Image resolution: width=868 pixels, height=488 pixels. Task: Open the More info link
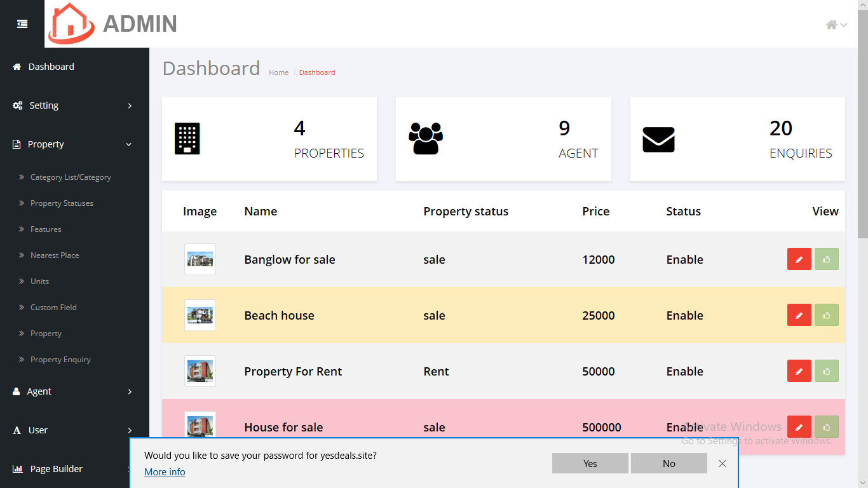(165, 472)
